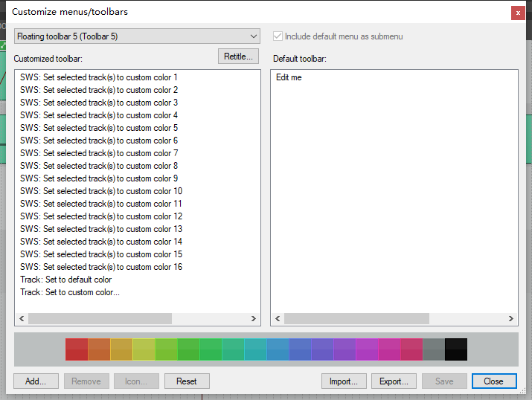Click the Customized toolbar horizontal scrollbar thumb
The width and height of the screenshot is (532, 400).
pyautogui.click(x=100, y=319)
